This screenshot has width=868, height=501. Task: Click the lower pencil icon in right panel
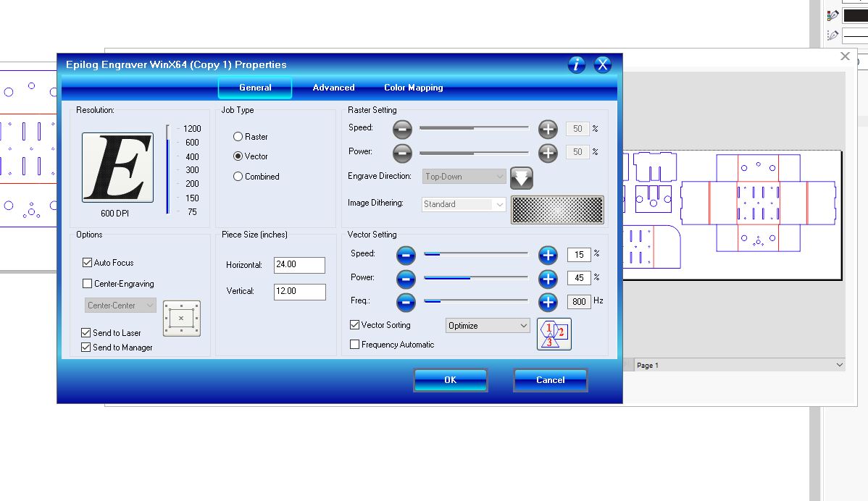pyautogui.click(x=832, y=35)
